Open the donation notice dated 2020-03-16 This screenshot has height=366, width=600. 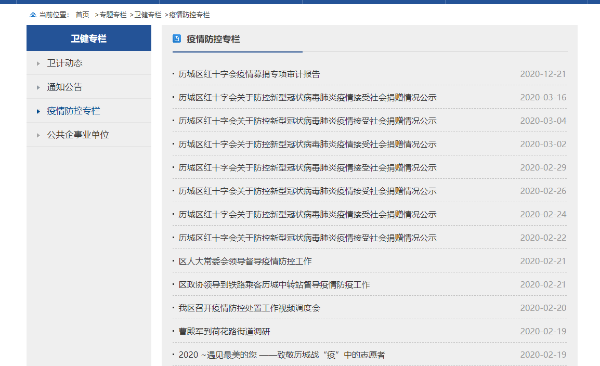(x=307, y=98)
